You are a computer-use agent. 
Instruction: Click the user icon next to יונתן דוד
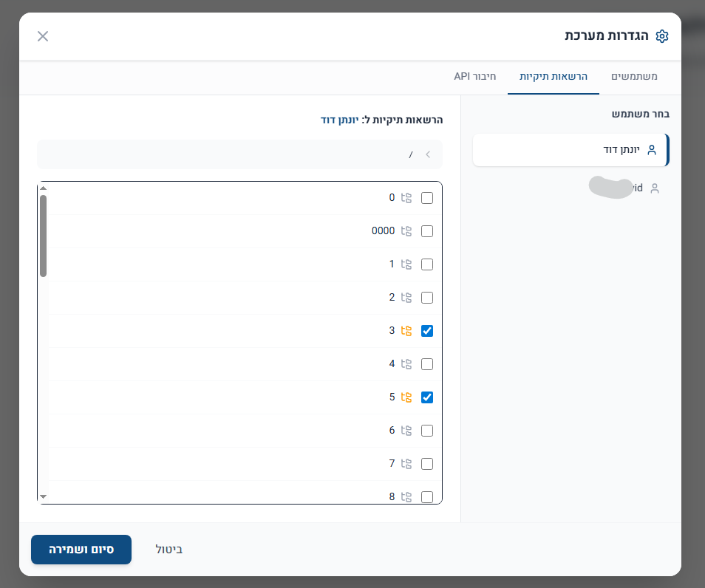point(651,150)
